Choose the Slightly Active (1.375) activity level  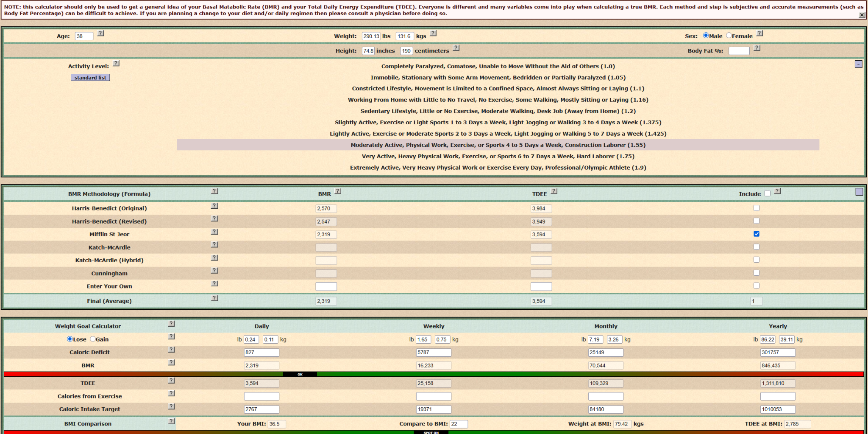coord(498,122)
